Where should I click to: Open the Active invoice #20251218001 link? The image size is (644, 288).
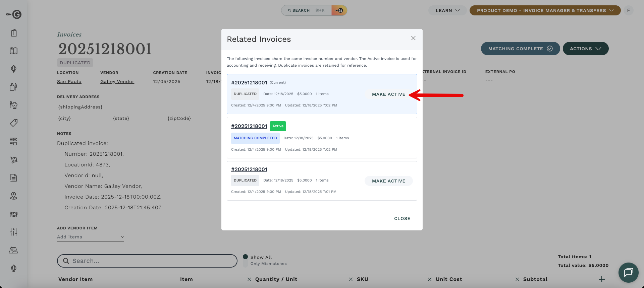tap(249, 126)
